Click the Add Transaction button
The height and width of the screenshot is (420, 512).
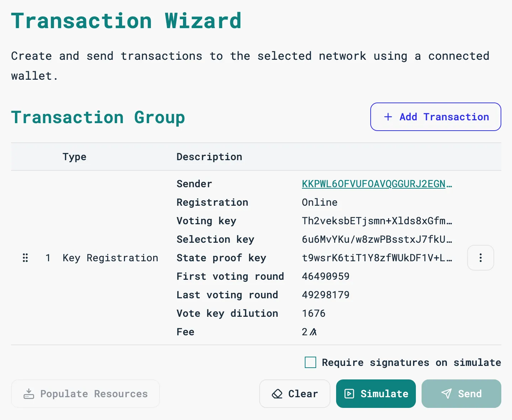(435, 117)
